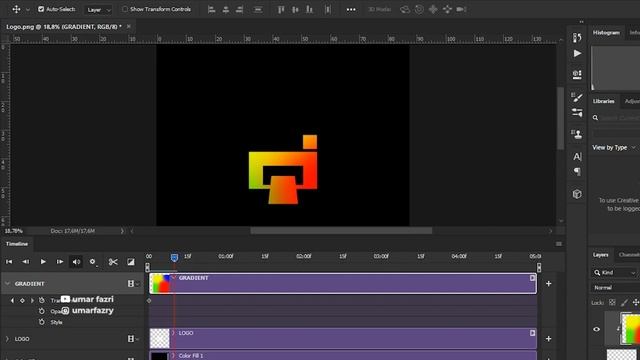Toggle lock transparent pixels icon
Screen dimensions: 640x360
point(612,302)
